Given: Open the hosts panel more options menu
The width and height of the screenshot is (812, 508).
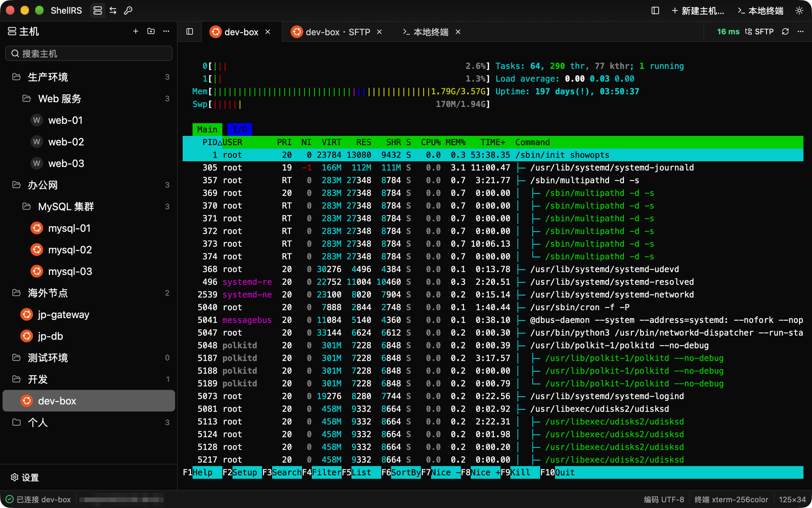Looking at the screenshot, I should [166, 31].
